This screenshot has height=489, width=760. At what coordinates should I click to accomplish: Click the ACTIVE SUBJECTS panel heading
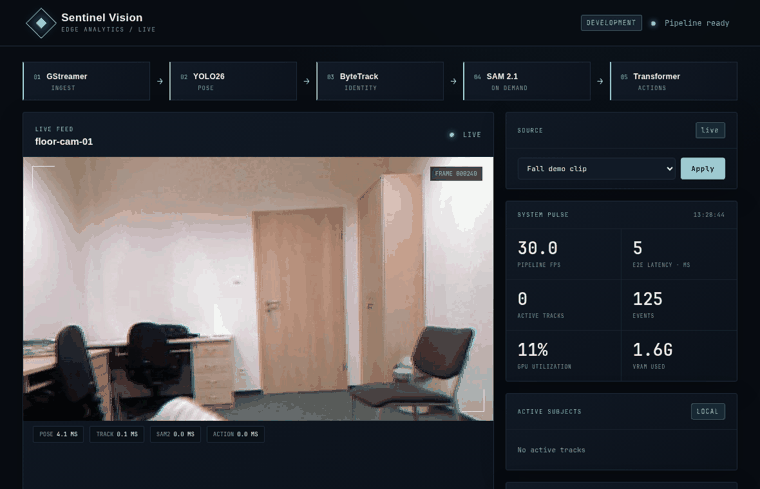tap(549, 411)
